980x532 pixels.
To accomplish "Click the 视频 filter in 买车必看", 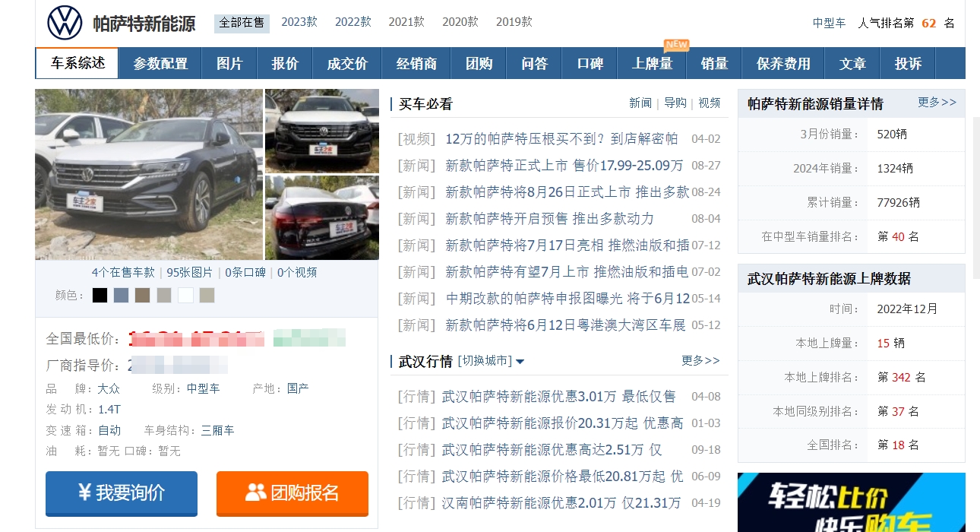I will click(x=710, y=103).
